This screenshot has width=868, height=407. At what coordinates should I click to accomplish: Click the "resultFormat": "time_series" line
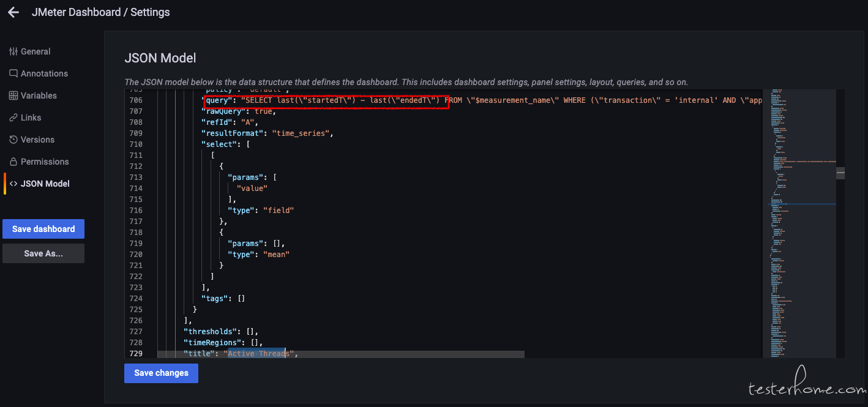coord(267,133)
